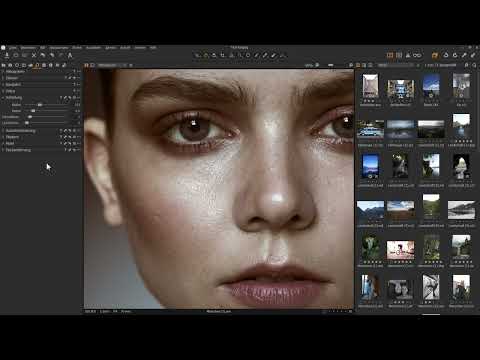
Task: Open the Ebene menu
Action: 77,48
